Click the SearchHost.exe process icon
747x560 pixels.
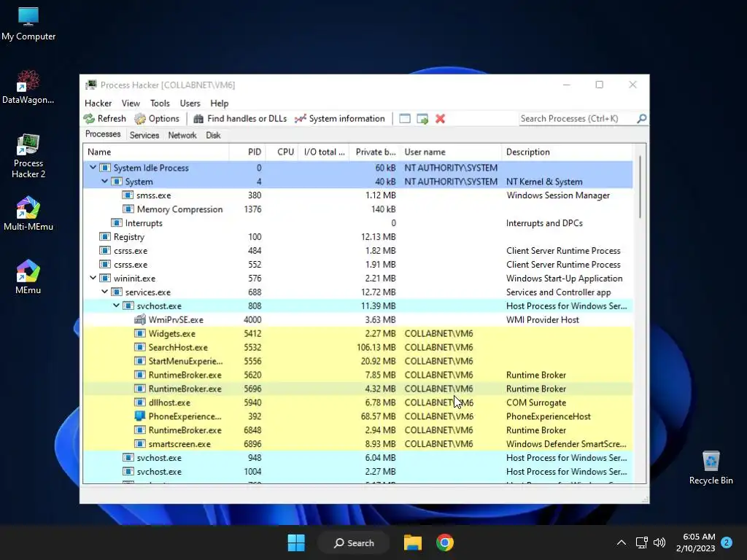(139, 347)
